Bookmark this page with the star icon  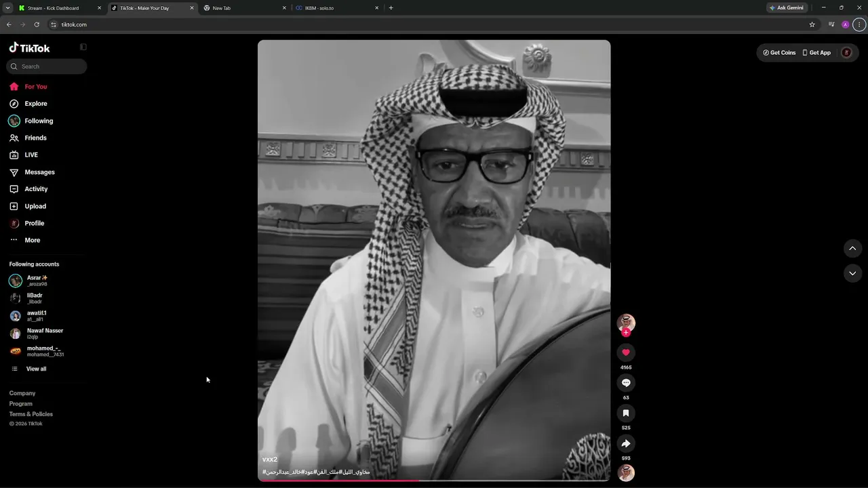tap(812, 24)
